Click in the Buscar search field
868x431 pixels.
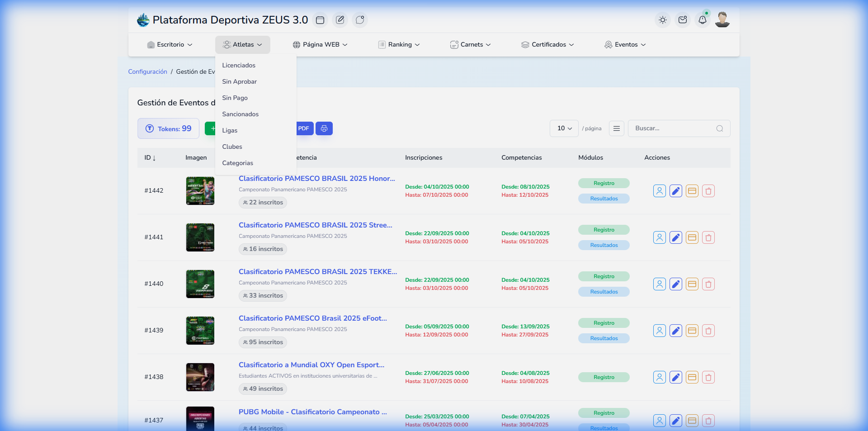(x=674, y=128)
